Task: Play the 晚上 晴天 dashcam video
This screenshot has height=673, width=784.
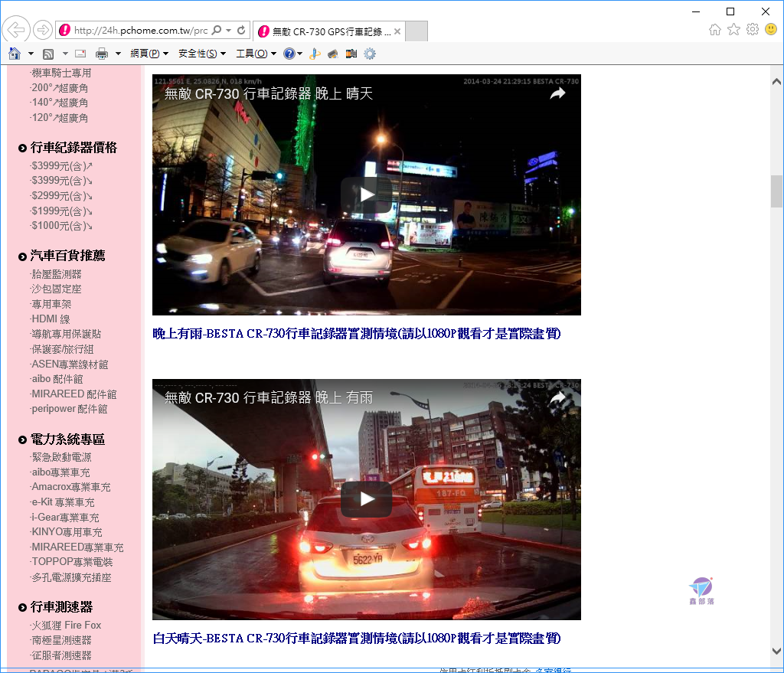Action: (x=367, y=194)
